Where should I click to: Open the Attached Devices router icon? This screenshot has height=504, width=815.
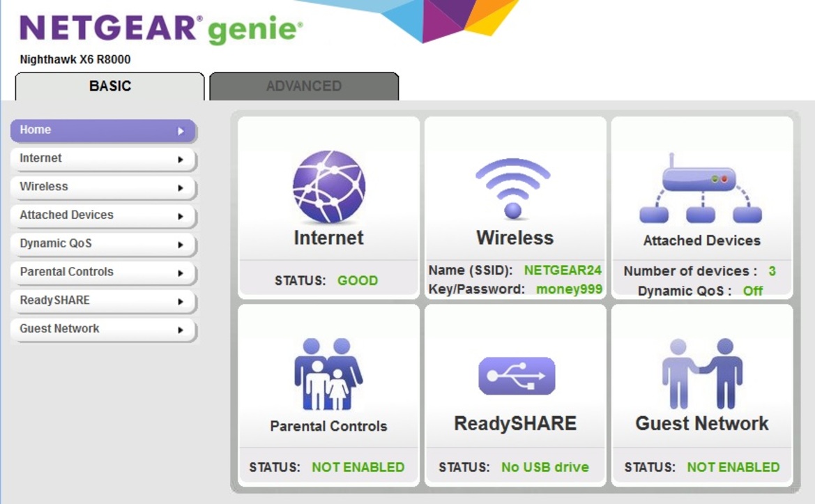pos(701,188)
